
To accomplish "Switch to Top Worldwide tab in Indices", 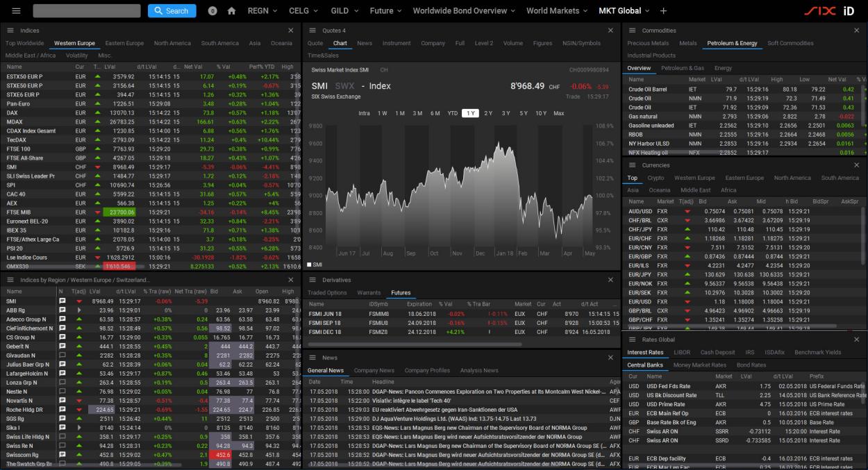I will coord(25,43).
